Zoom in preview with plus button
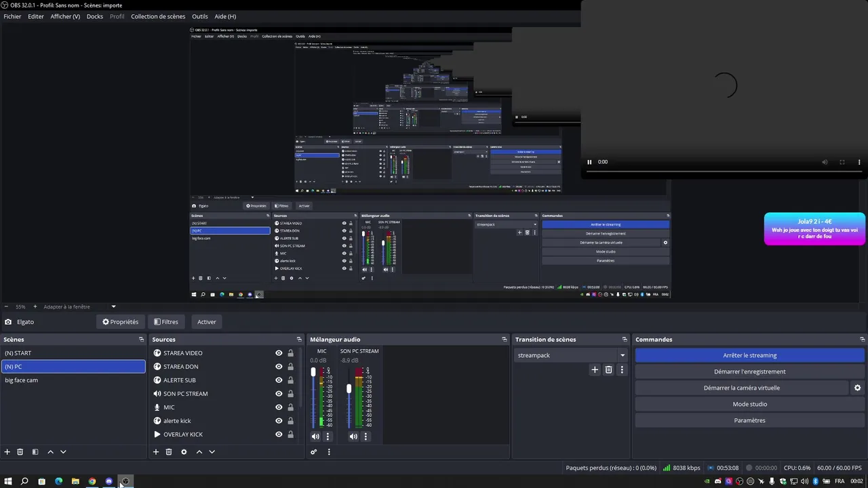 pos(35,307)
